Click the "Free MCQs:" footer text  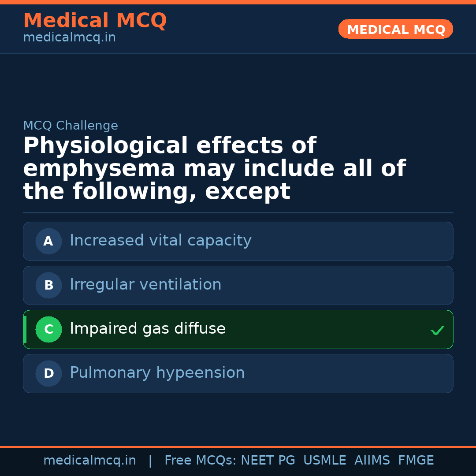click(201, 461)
